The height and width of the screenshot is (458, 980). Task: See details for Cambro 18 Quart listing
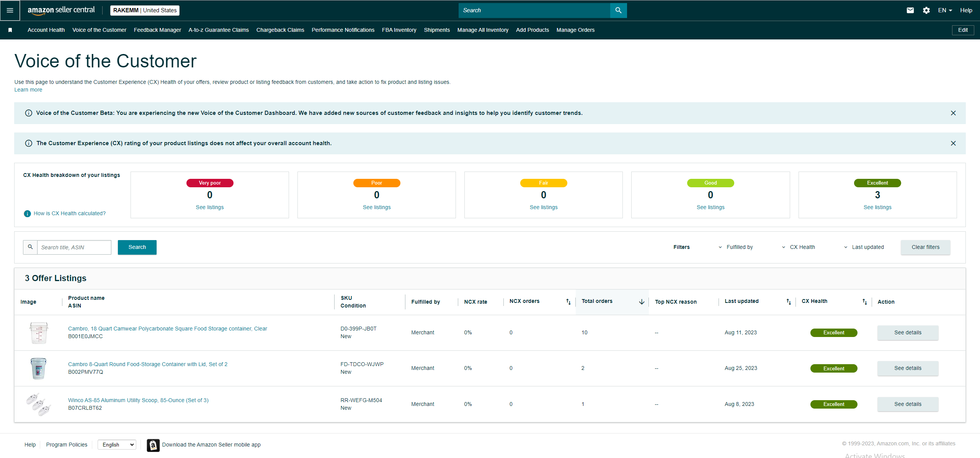[908, 333]
